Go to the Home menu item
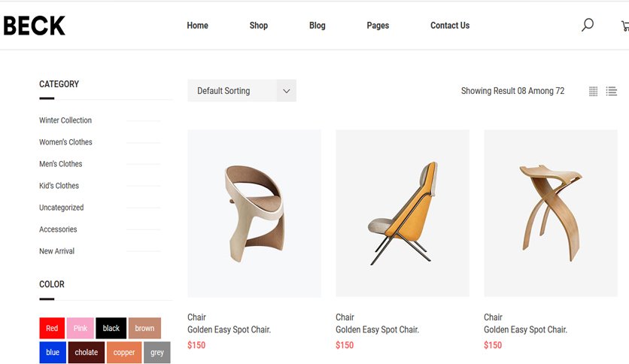This screenshot has height=364, width=629. 197,26
